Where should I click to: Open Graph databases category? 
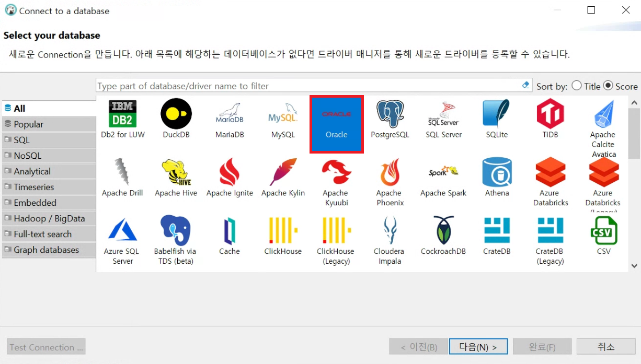48,250
